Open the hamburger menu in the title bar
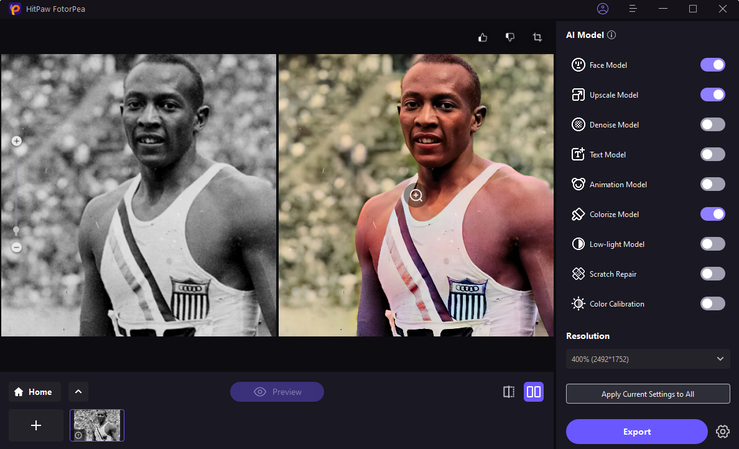 pos(633,9)
